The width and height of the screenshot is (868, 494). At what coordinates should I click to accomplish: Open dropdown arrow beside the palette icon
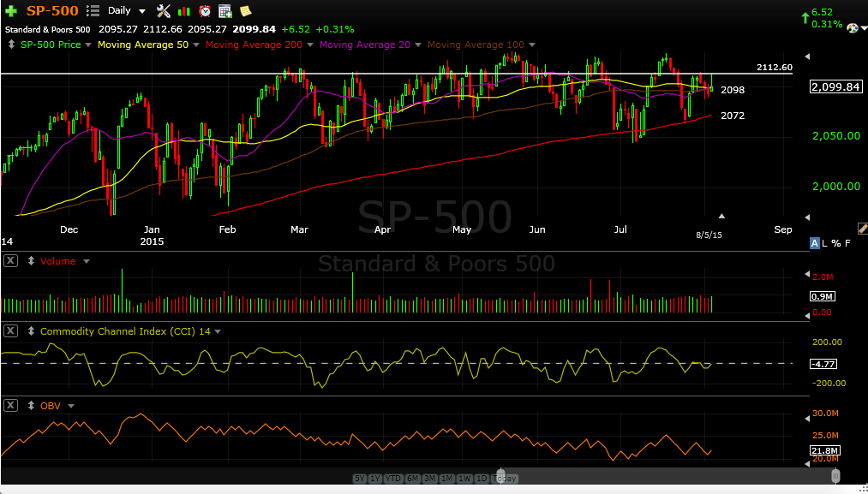(864, 28)
